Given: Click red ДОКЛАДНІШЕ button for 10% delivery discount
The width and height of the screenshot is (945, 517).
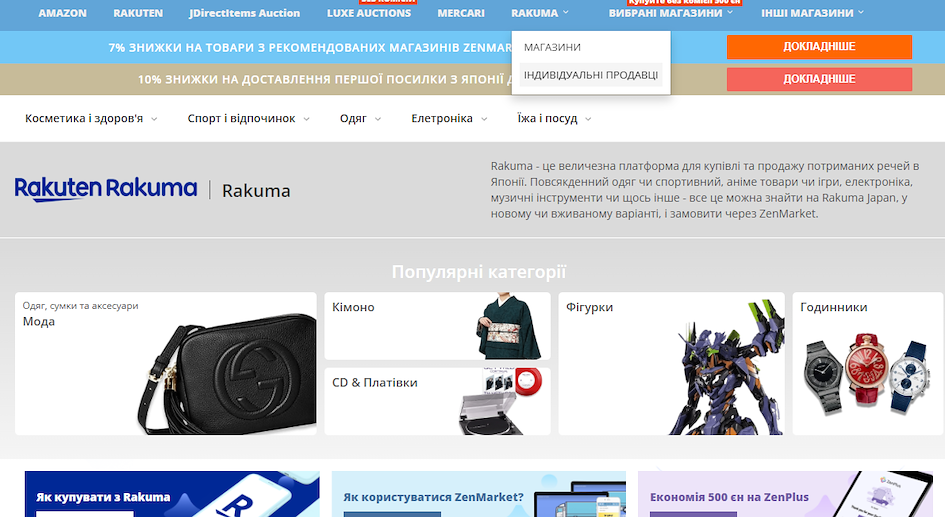Looking at the screenshot, I should pos(819,79).
